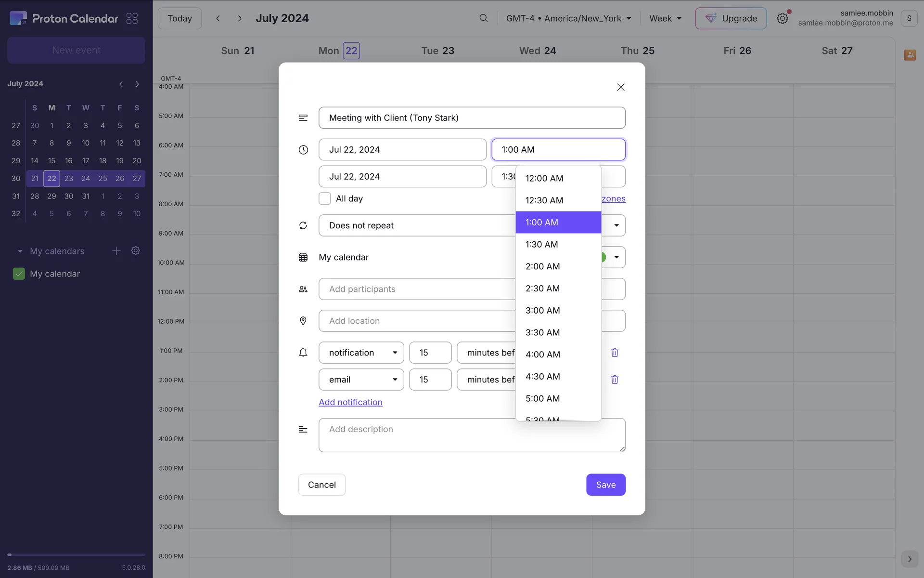Click the green calendar color dot
This screenshot has height=578, width=924.
pyautogui.click(x=603, y=257)
